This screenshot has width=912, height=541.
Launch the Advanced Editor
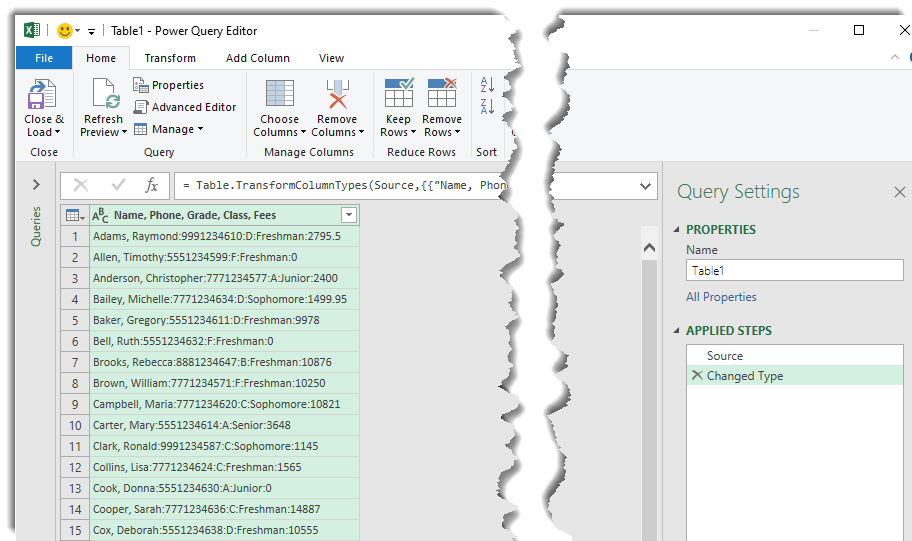[184, 107]
